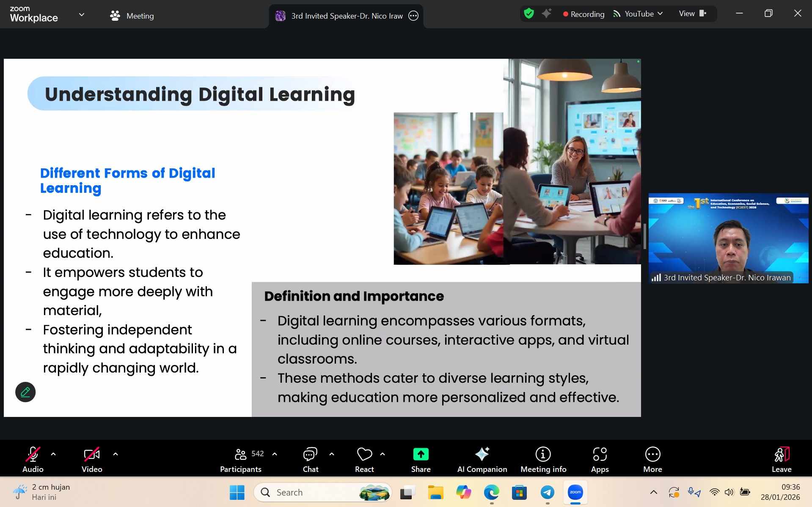Leave the meeting
This screenshot has height=507, width=812.
click(781, 459)
